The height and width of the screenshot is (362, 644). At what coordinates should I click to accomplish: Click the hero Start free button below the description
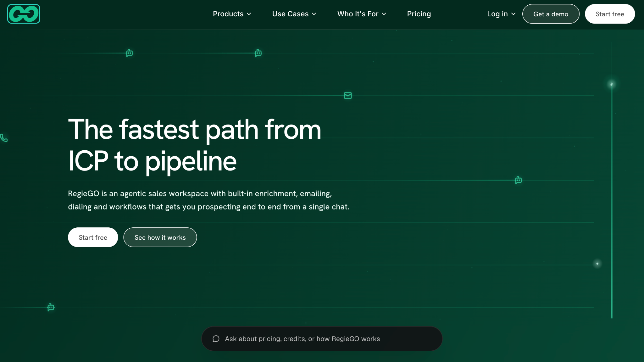pyautogui.click(x=93, y=237)
